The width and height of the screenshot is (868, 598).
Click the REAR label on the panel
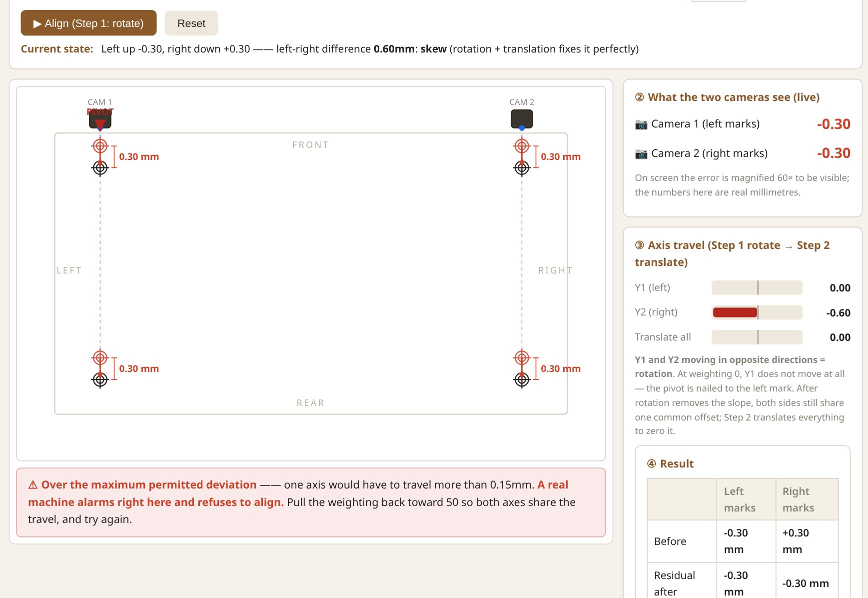(x=310, y=403)
